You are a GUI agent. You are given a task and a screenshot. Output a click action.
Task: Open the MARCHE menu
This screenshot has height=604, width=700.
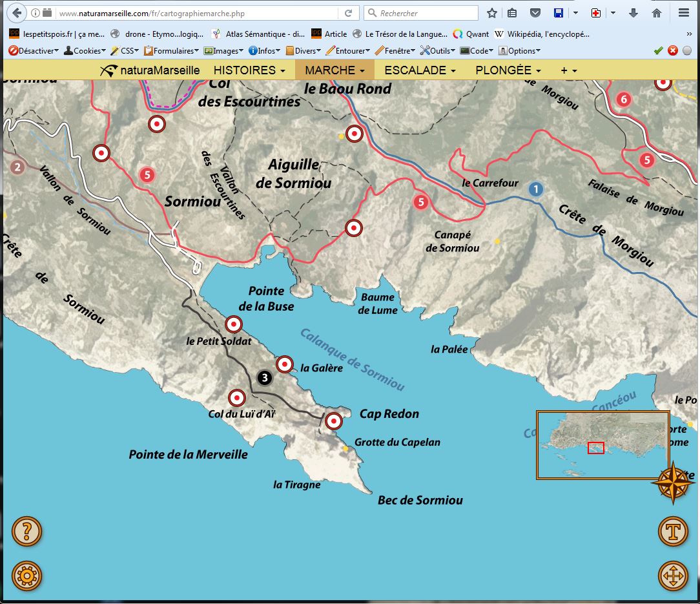[x=335, y=70]
